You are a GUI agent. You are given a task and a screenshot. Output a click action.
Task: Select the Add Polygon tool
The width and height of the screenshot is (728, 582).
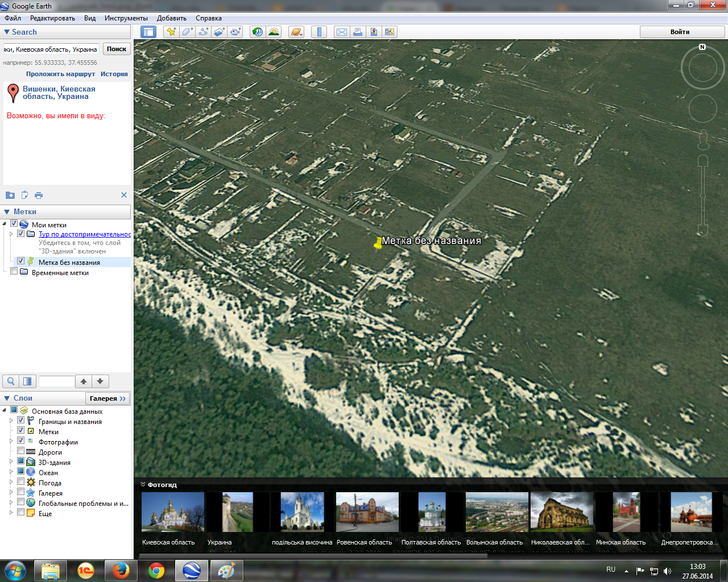(187, 32)
